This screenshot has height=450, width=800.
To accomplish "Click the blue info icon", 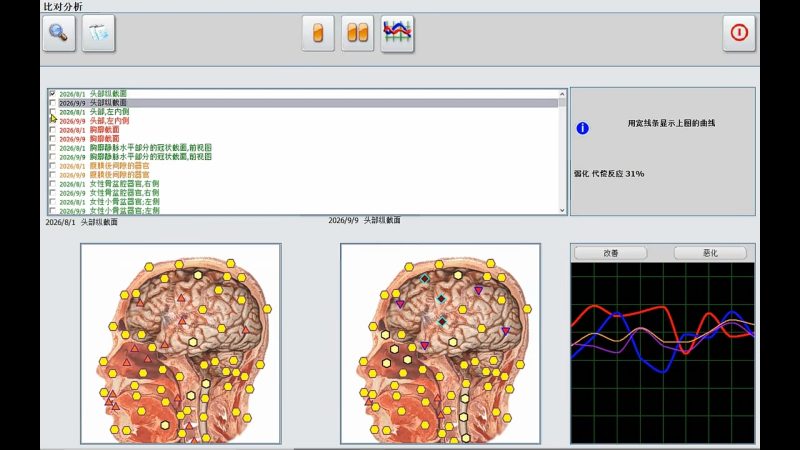I will [582, 128].
